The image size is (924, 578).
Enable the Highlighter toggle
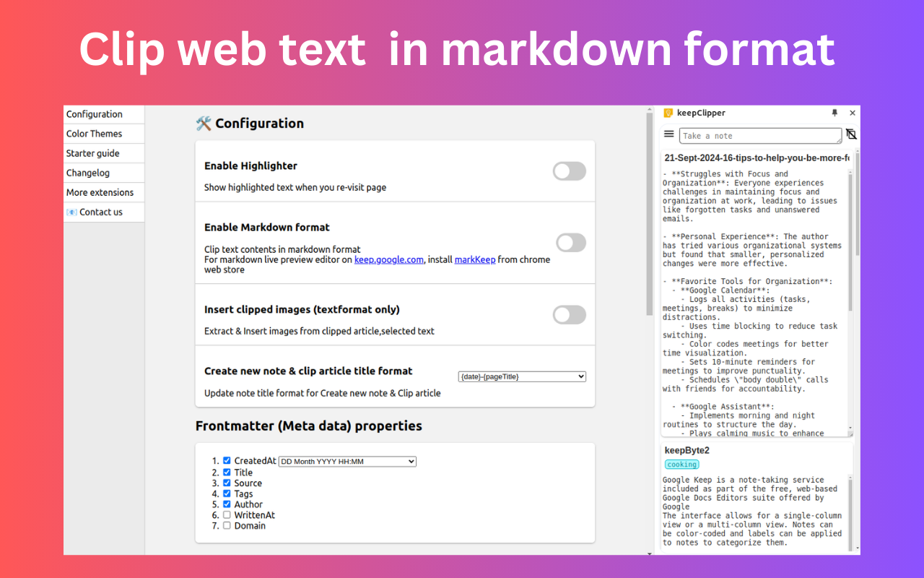pyautogui.click(x=570, y=171)
